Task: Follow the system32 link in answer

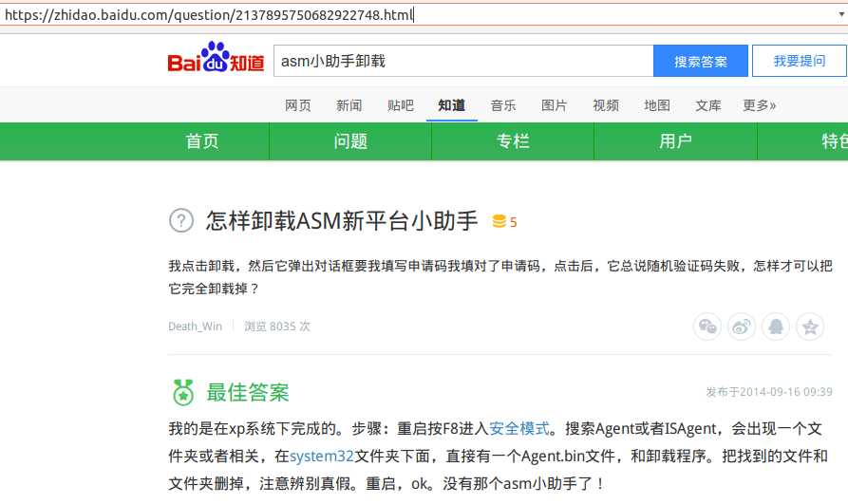Action: (322, 456)
